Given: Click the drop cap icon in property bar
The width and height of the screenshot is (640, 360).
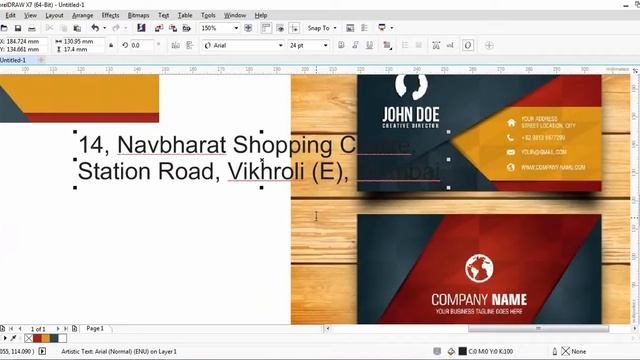Looking at the screenshot, I should point(418,45).
